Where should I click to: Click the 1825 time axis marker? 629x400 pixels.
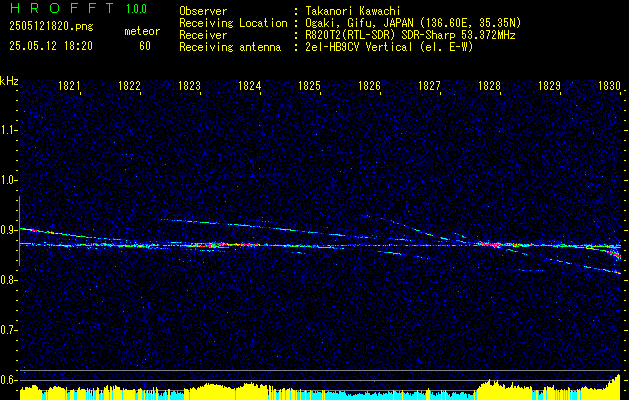[x=310, y=86]
